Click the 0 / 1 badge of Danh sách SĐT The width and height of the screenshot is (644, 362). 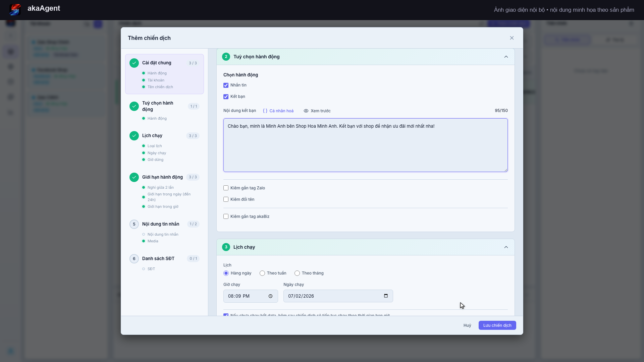pyautogui.click(x=193, y=259)
